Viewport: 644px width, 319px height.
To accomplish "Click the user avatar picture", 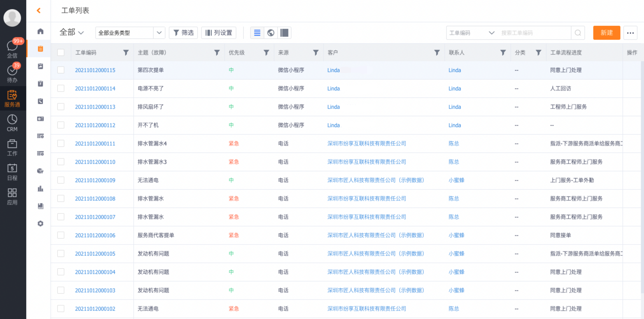I will pyautogui.click(x=12, y=18).
